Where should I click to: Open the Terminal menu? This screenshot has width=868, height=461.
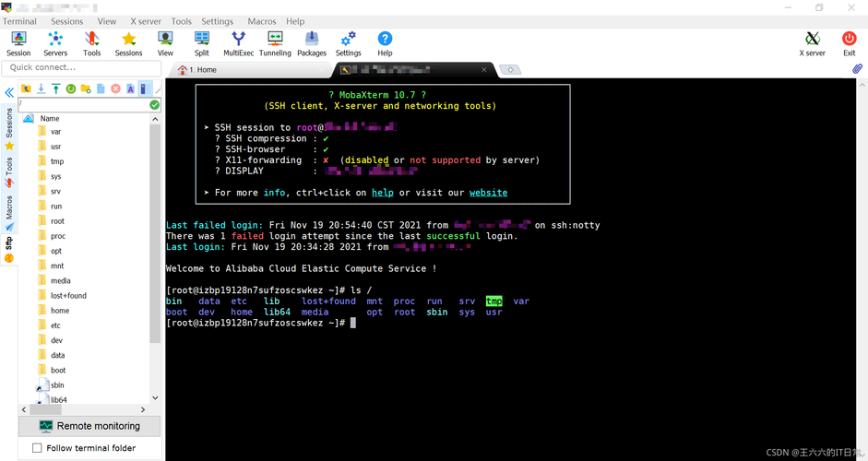19,21
